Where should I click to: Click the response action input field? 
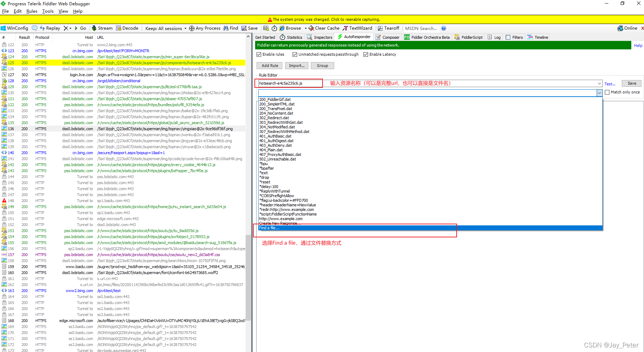click(x=427, y=93)
